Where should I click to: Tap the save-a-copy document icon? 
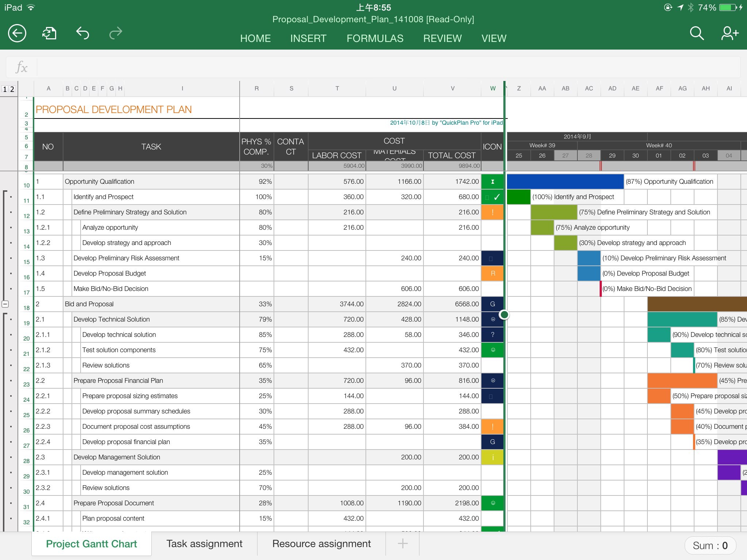(x=49, y=33)
